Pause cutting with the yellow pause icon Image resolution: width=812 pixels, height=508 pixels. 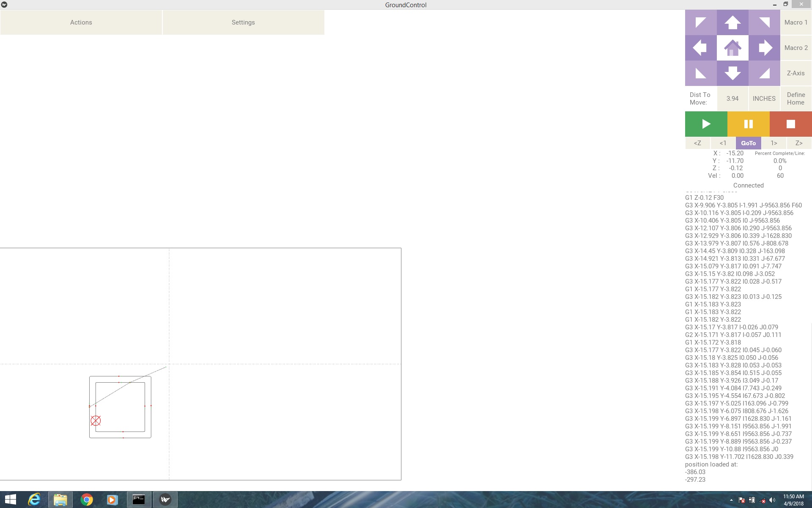748,124
